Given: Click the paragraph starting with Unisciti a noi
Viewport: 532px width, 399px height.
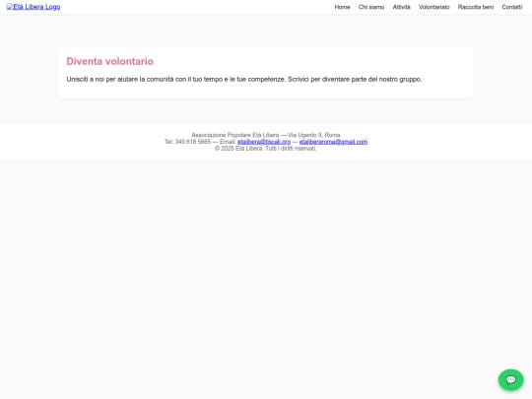Looking at the screenshot, I should pos(244,80).
